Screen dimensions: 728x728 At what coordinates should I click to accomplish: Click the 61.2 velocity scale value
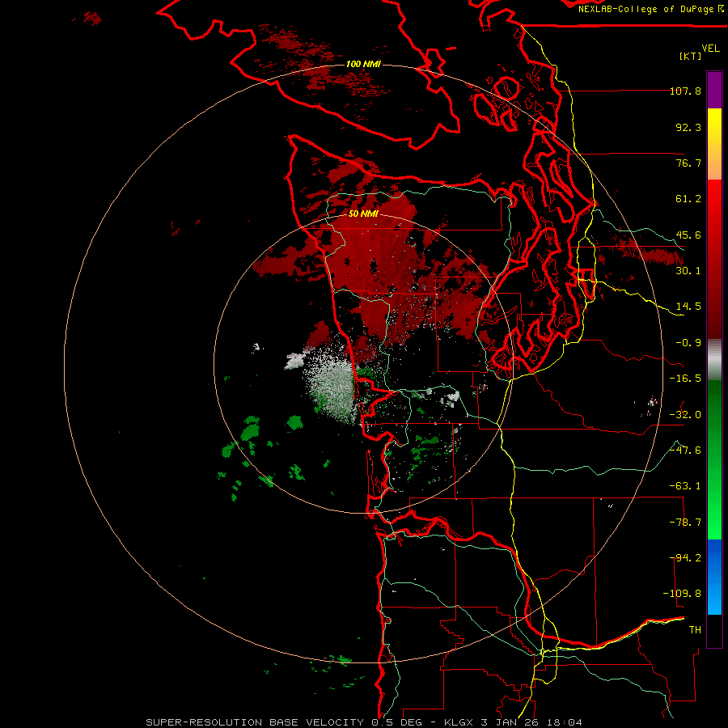pyautogui.click(x=688, y=199)
